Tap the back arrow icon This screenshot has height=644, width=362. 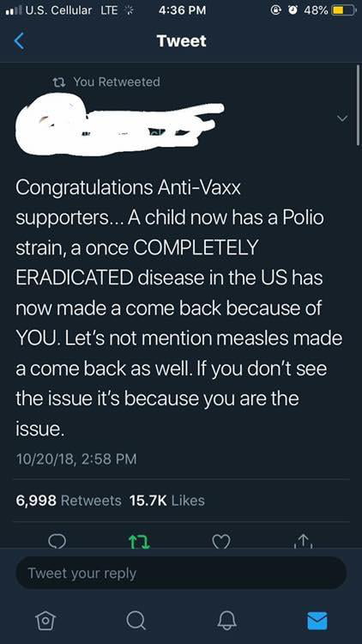point(19,41)
